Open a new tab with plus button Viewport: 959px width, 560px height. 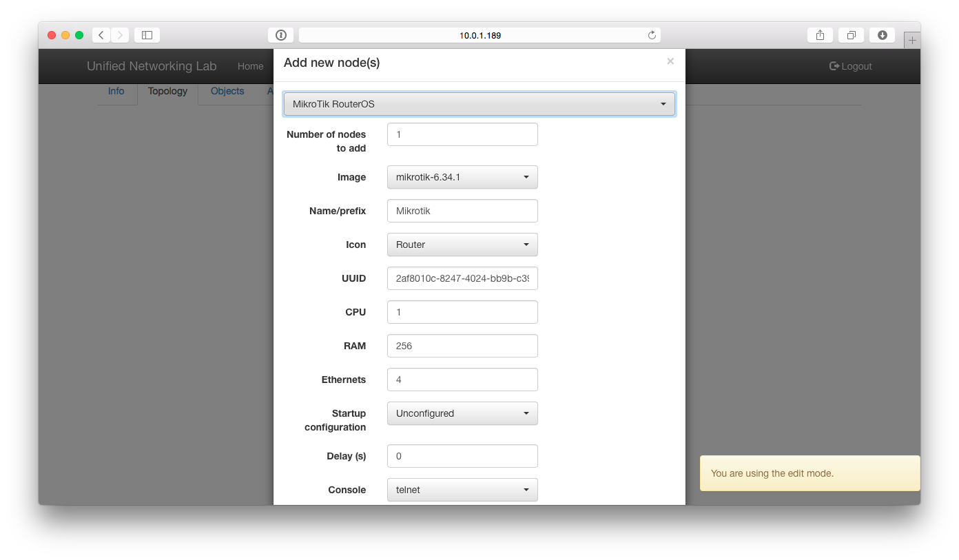(x=912, y=41)
